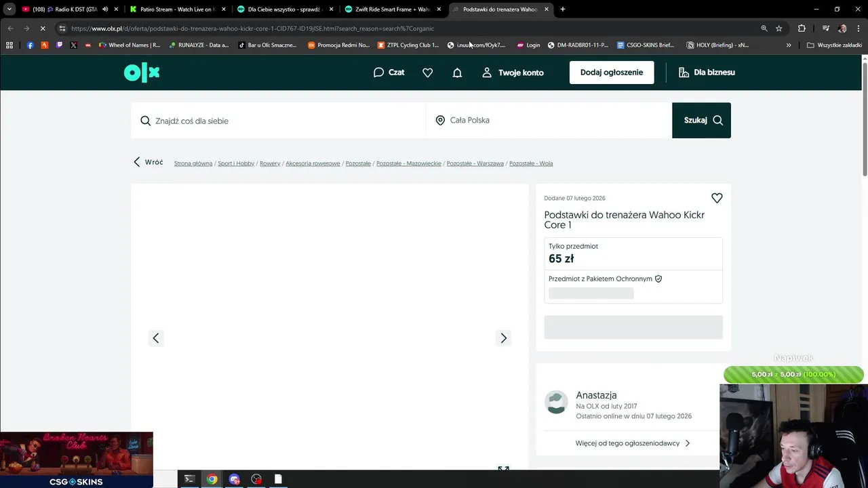The height and width of the screenshot is (488, 868).
Task: Open X (Twitter) bookmark icon
Action: [74, 45]
